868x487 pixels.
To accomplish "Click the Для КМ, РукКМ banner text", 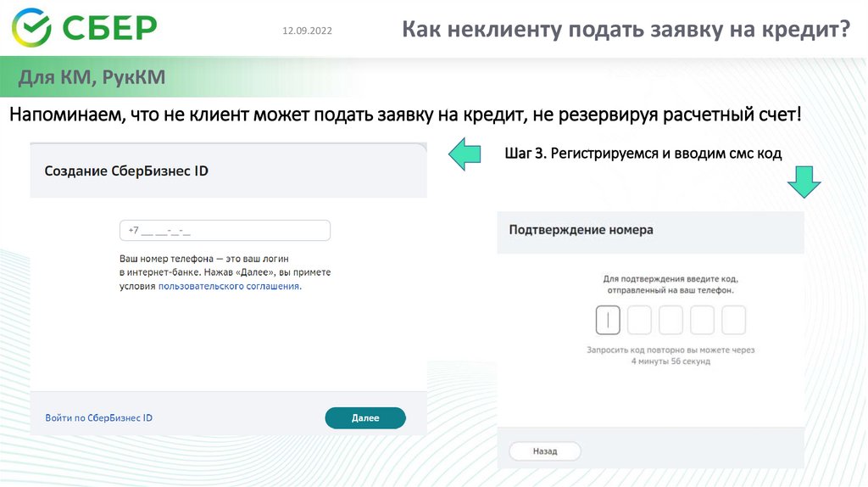I will coord(92,77).
